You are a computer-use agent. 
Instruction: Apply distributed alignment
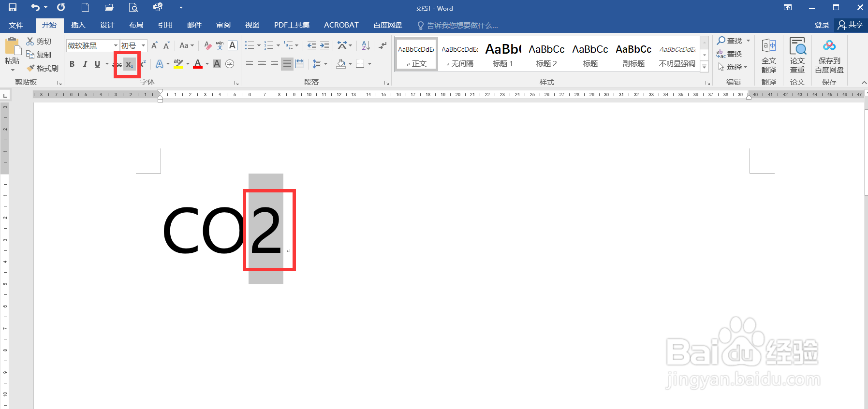point(300,64)
